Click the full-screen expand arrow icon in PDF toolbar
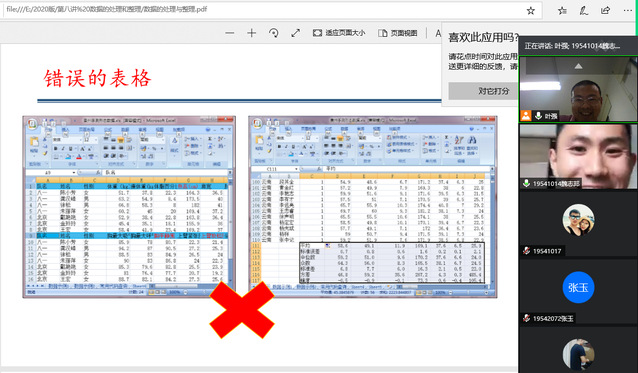Screen dimensions: 638x373 (295, 33)
